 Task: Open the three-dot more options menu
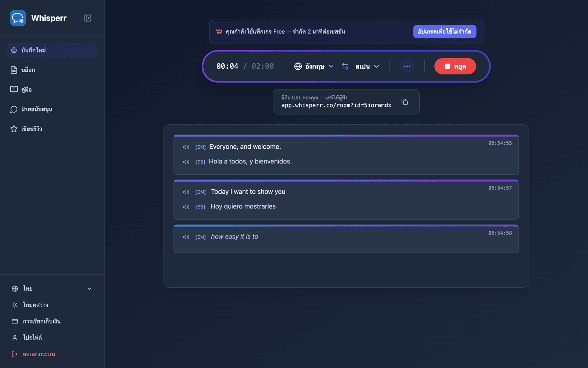407,66
